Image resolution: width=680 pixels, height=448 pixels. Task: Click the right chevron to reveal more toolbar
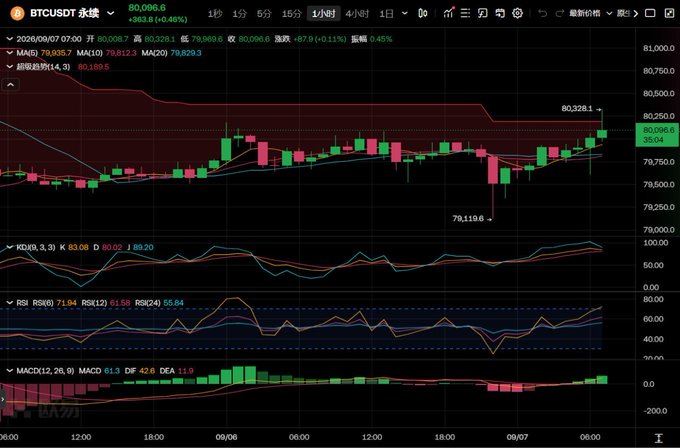(x=636, y=13)
